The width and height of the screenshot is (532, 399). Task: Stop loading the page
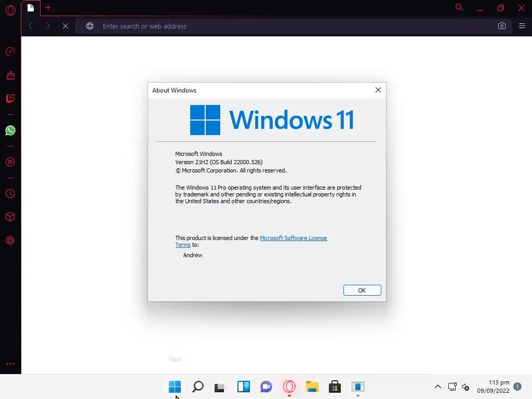(65, 26)
